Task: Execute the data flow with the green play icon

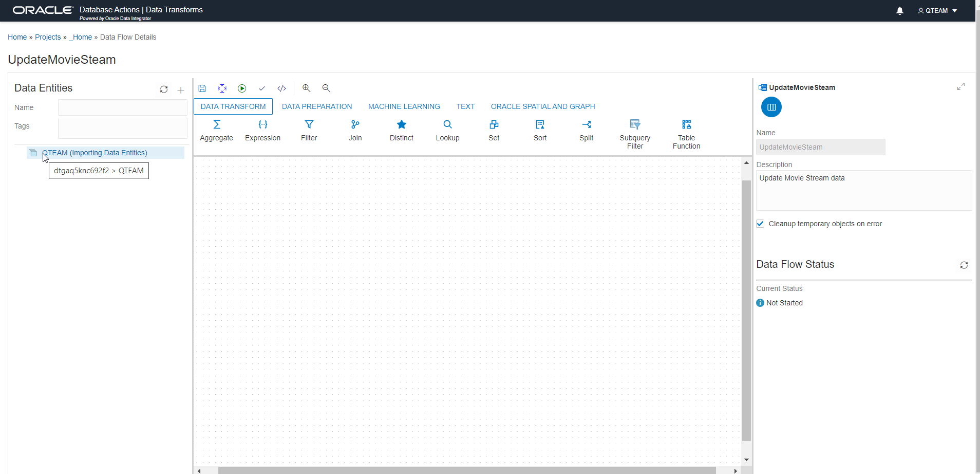Action: click(242, 88)
